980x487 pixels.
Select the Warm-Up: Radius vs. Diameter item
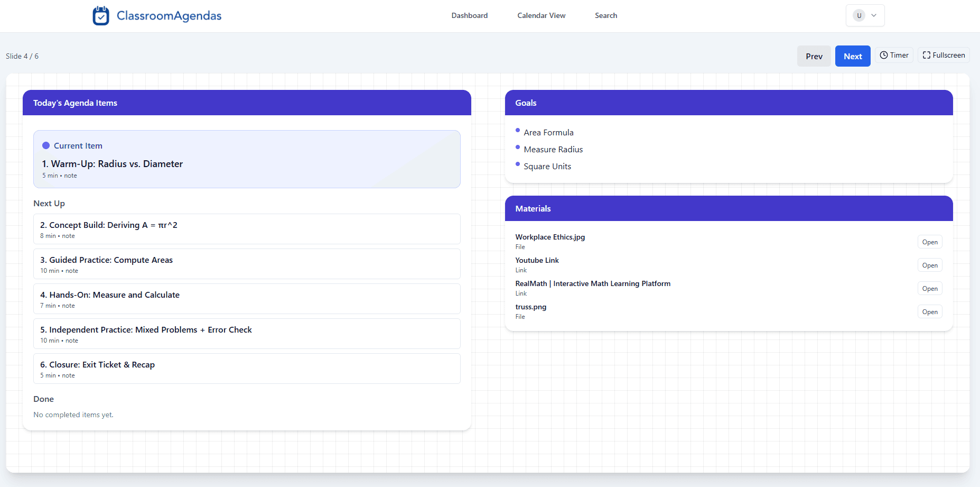[x=246, y=159]
